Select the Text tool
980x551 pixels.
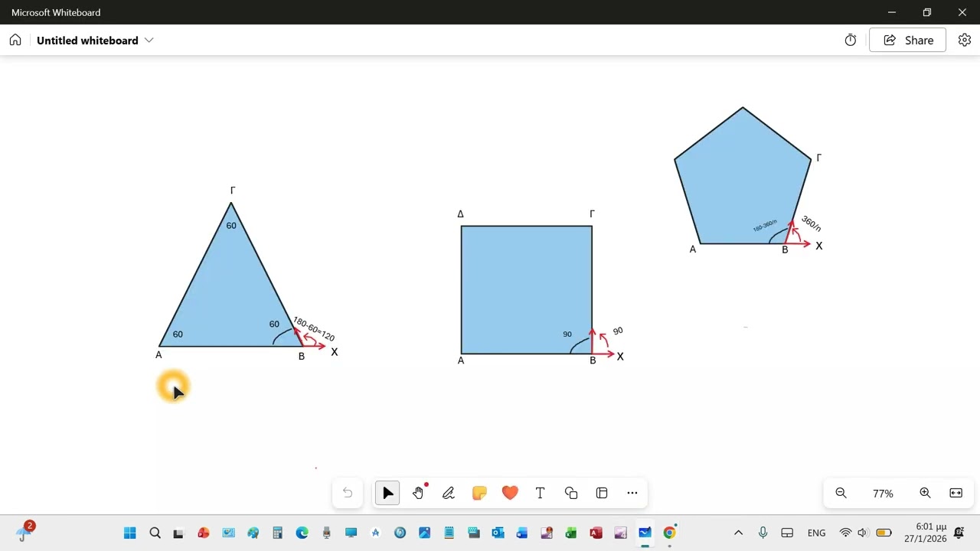(x=540, y=493)
